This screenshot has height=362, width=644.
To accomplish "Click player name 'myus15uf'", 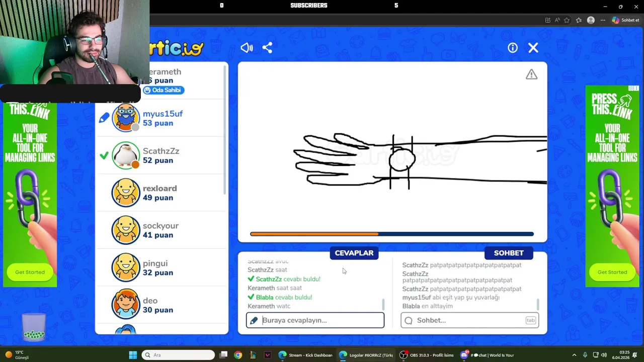I will (x=163, y=114).
